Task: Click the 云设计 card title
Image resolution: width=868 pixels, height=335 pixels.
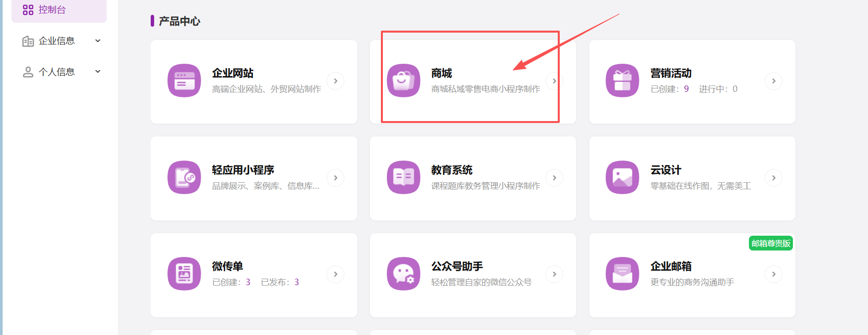Action: click(666, 170)
